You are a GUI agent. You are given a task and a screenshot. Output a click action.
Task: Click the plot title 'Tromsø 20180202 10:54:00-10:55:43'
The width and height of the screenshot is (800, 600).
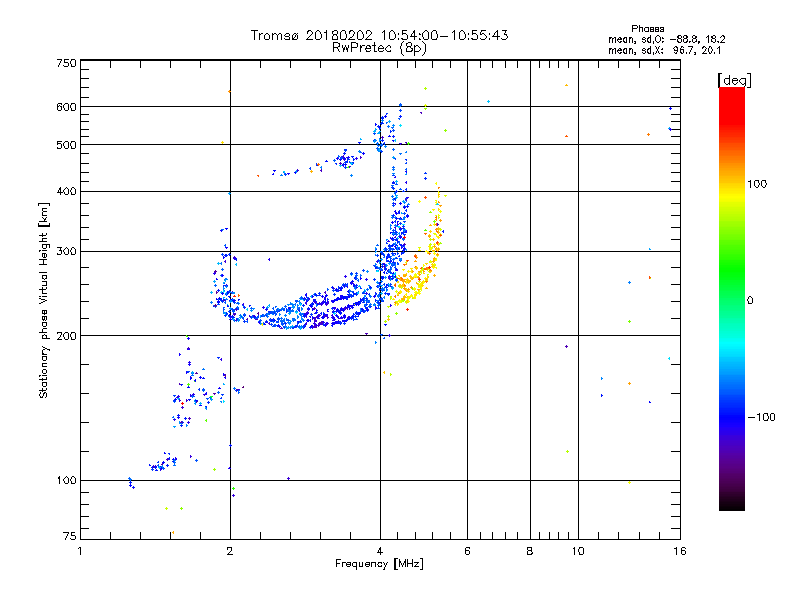click(379, 35)
